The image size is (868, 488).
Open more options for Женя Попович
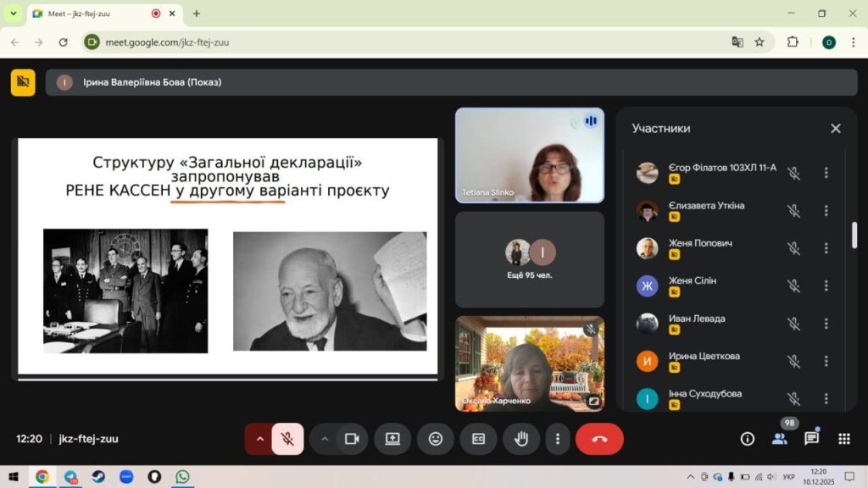tap(826, 248)
